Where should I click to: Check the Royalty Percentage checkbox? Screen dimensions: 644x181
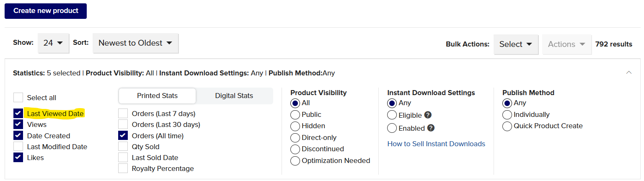pyautogui.click(x=123, y=168)
